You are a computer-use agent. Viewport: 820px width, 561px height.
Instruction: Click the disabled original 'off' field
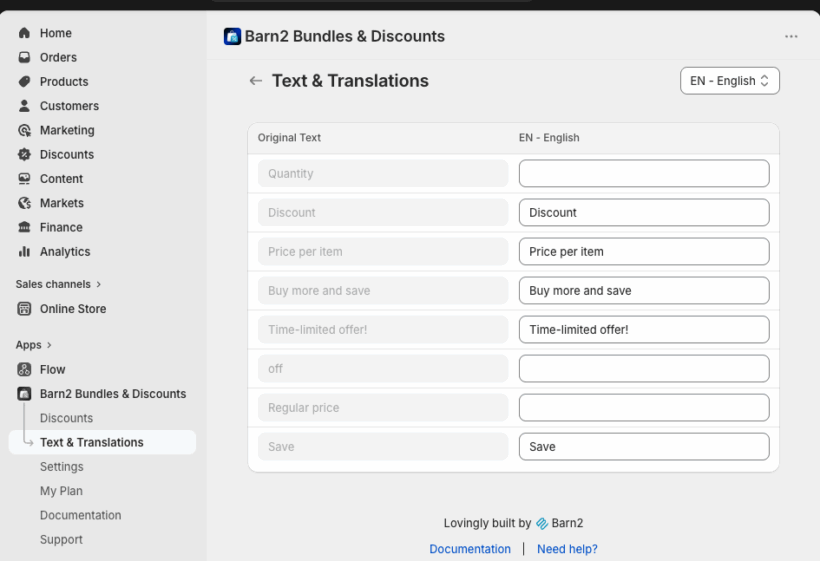[x=383, y=369]
